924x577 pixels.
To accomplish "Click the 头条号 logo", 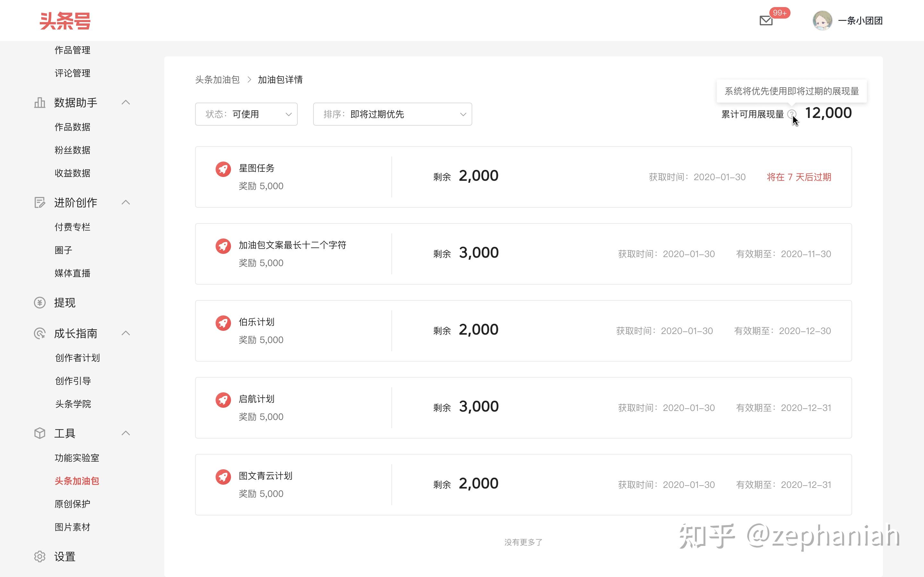I will pyautogui.click(x=65, y=21).
